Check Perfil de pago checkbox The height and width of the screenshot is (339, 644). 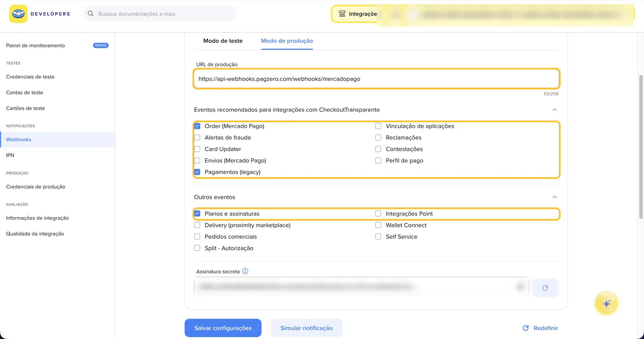point(378,160)
